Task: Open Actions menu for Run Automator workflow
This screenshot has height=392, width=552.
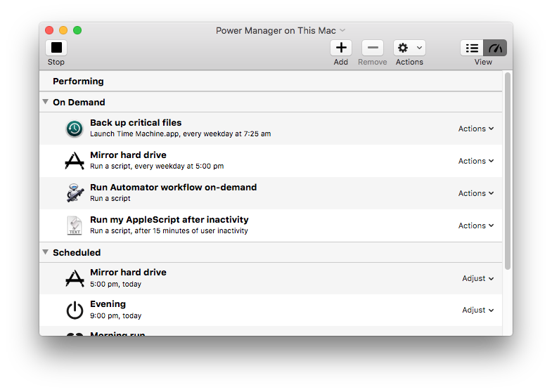Action: tap(475, 193)
